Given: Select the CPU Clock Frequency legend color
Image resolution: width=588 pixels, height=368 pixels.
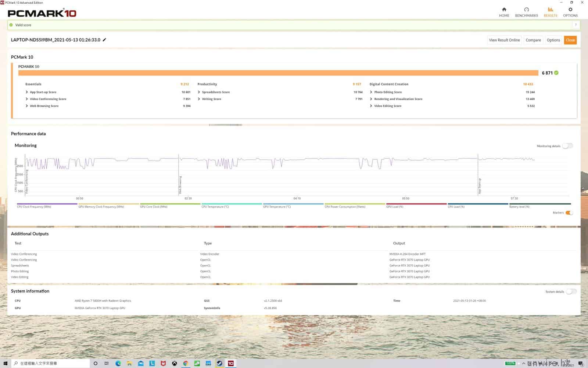Looking at the screenshot, I should pos(47,204).
